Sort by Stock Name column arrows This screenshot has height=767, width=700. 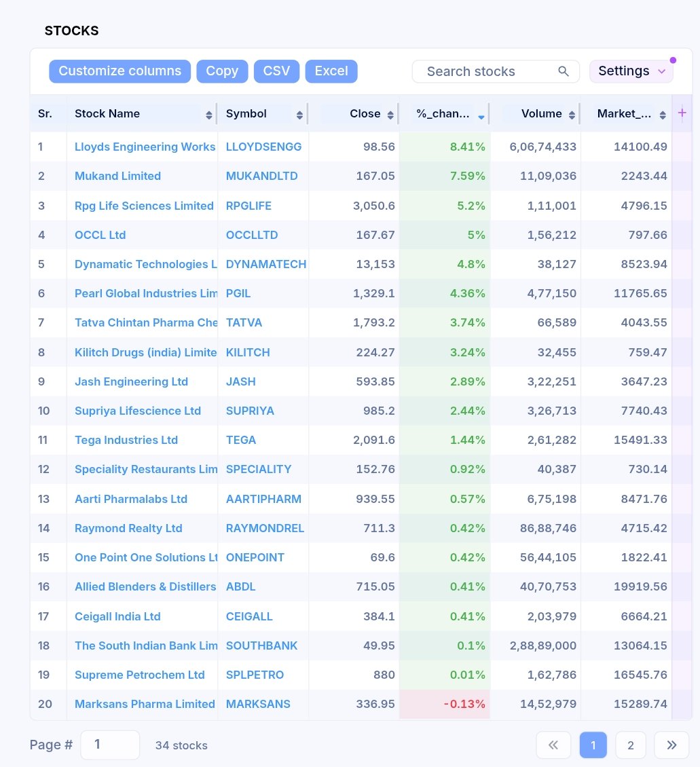(209, 115)
